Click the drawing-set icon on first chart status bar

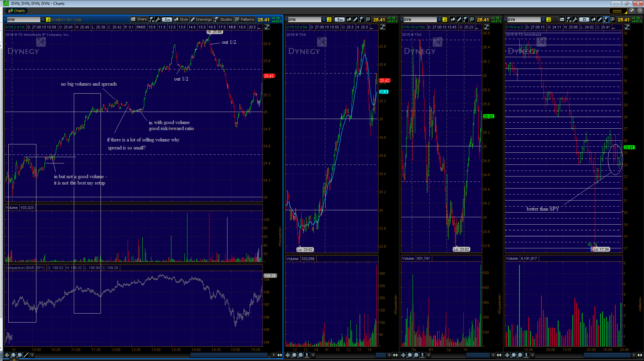[267, 27]
